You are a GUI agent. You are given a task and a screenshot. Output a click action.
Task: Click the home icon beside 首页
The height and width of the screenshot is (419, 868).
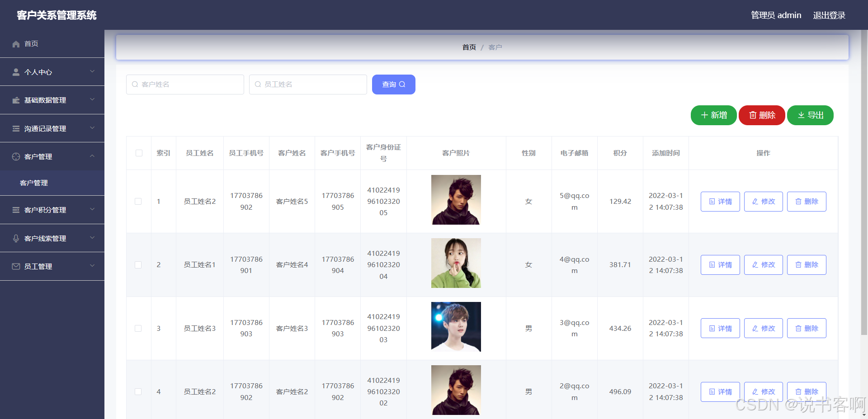click(16, 44)
